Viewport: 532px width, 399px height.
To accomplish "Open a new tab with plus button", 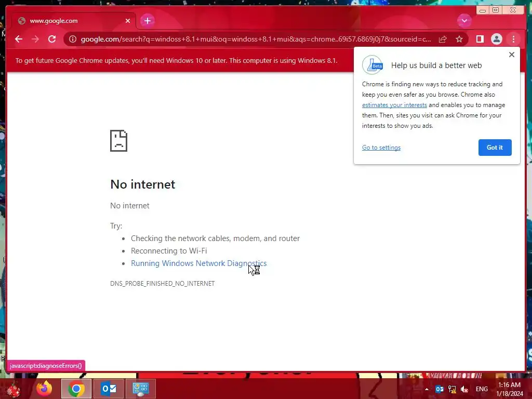I will click(147, 21).
